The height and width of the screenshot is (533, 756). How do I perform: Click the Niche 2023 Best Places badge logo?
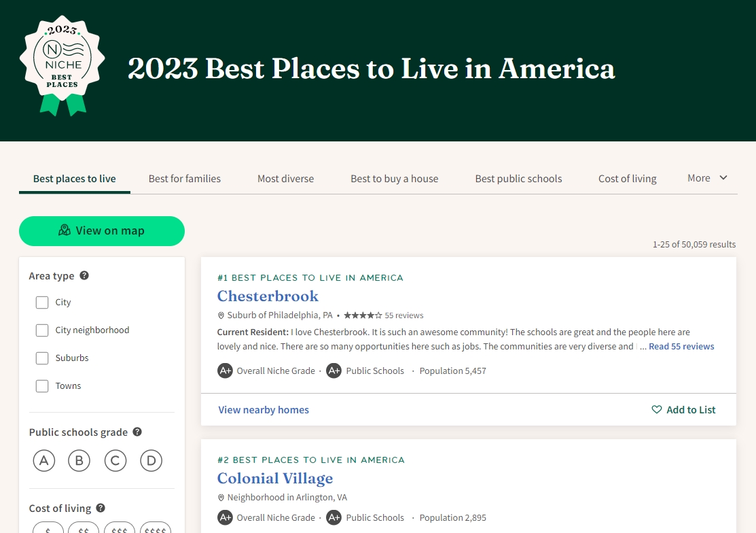point(62,66)
